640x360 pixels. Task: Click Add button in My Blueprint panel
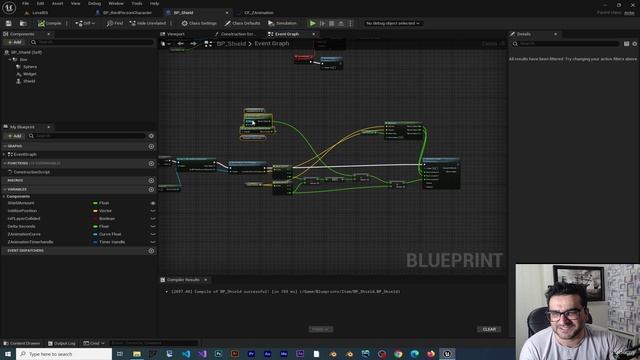pyautogui.click(x=14, y=136)
